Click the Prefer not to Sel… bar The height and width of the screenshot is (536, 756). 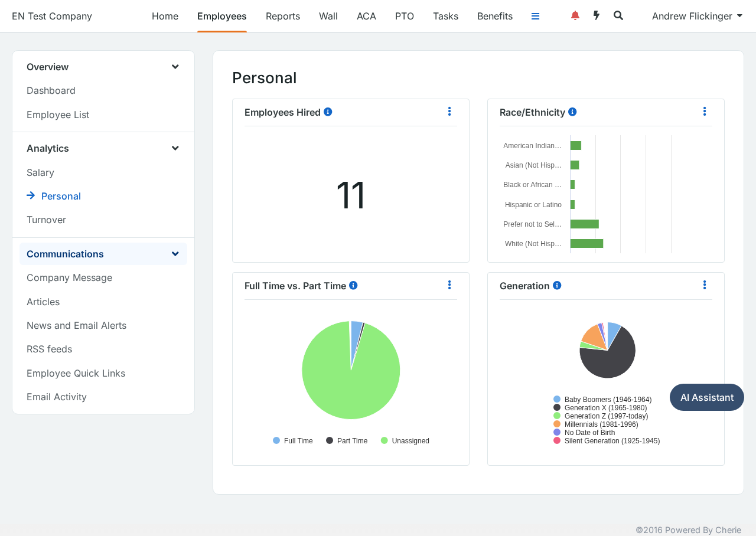[585, 224]
